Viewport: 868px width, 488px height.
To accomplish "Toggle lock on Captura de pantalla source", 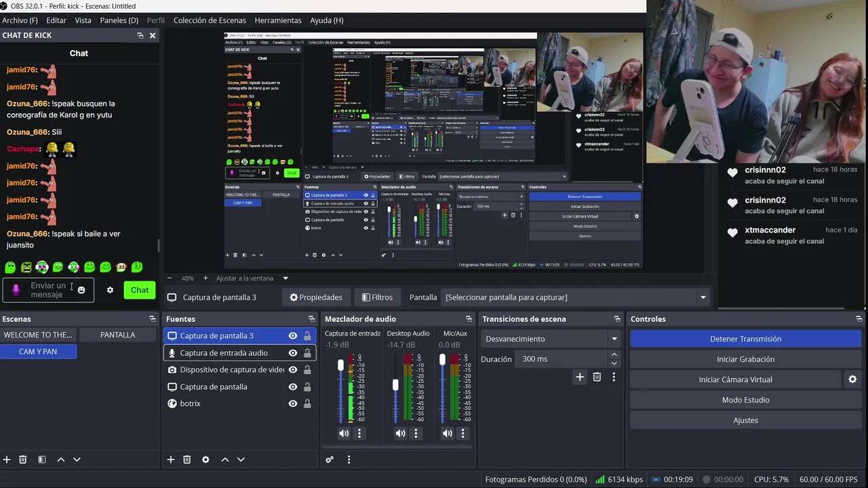I will click(307, 386).
